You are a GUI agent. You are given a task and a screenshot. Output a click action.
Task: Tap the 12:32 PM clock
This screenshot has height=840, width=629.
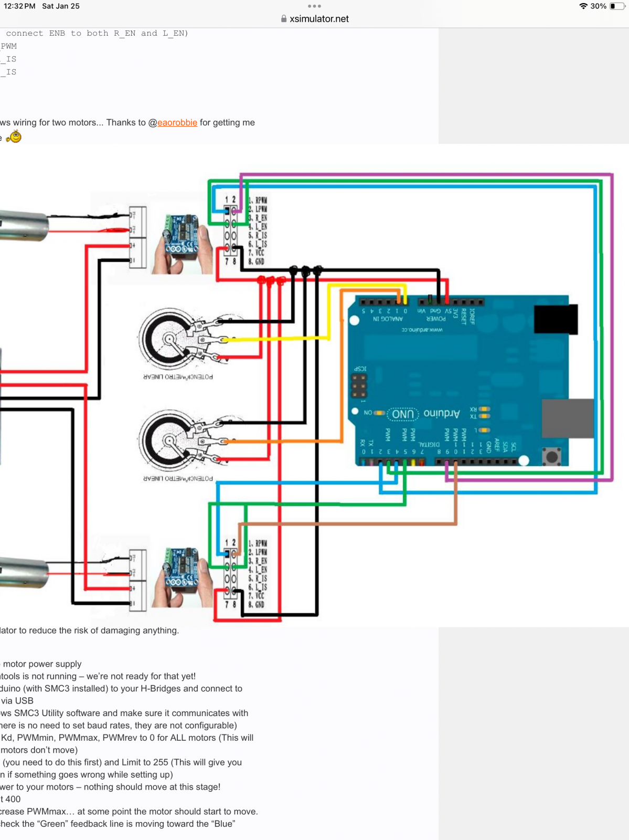pos(19,6)
